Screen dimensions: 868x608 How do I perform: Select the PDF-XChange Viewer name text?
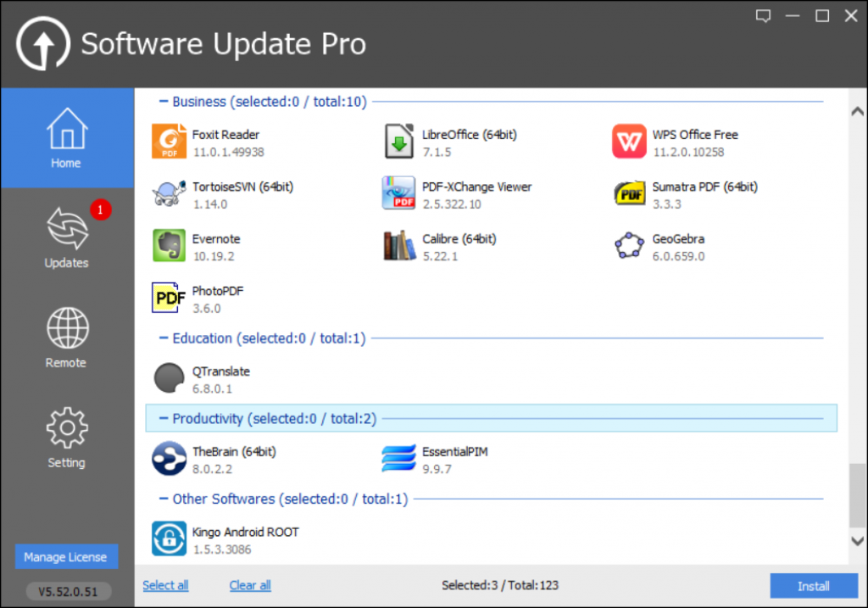(x=476, y=187)
